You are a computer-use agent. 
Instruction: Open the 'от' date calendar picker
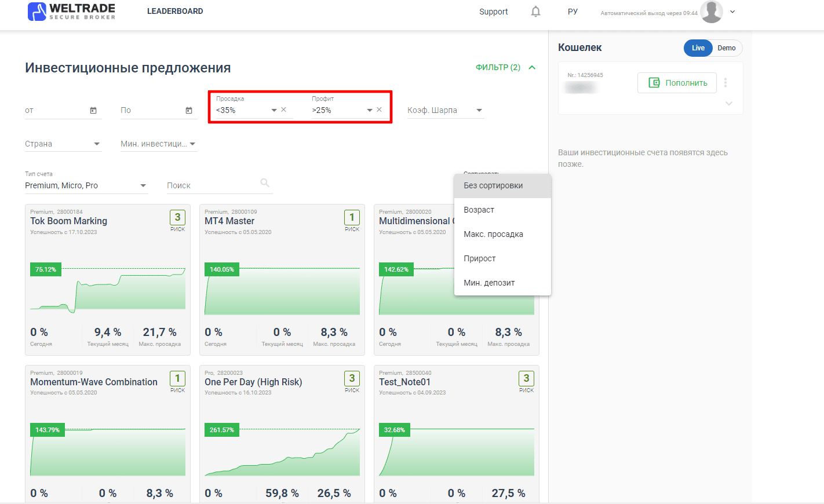coord(93,110)
